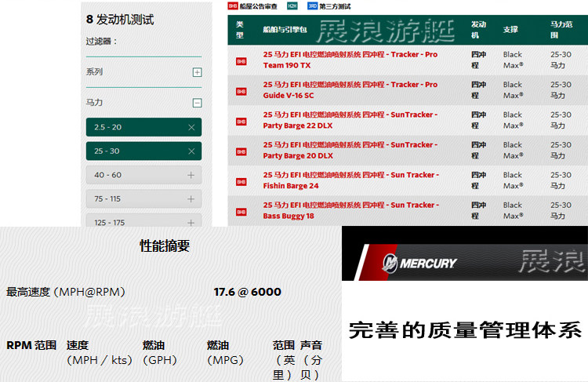Click BHB icon in Party Barge 22 DLX row
The height and width of the screenshot is (382, 588).
[x=241, y=122]
